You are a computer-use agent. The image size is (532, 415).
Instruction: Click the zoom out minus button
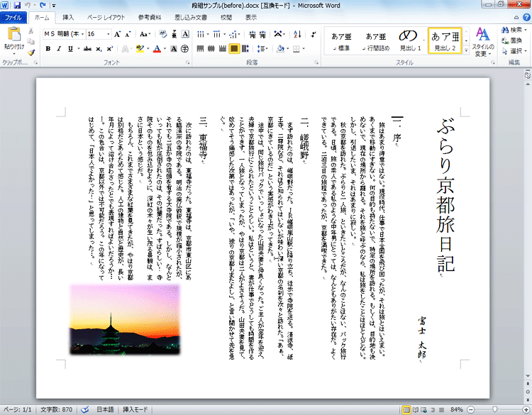click(x=470, y=409)
